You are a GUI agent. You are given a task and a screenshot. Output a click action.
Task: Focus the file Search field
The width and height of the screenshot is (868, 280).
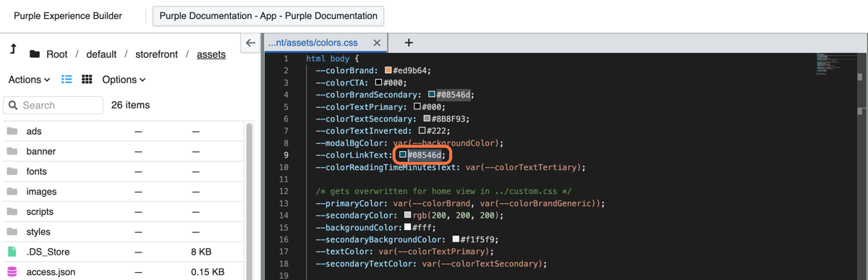(54, 105)
